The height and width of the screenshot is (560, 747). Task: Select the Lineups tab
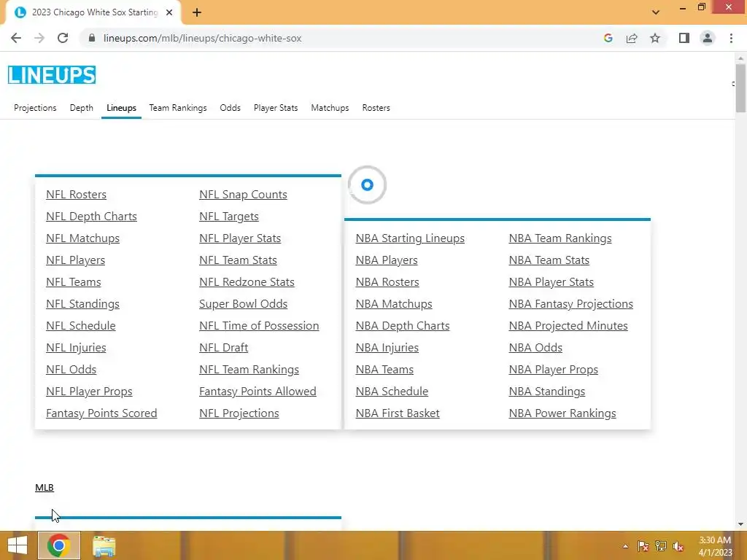pyautogui.click(x=122, y=108)
